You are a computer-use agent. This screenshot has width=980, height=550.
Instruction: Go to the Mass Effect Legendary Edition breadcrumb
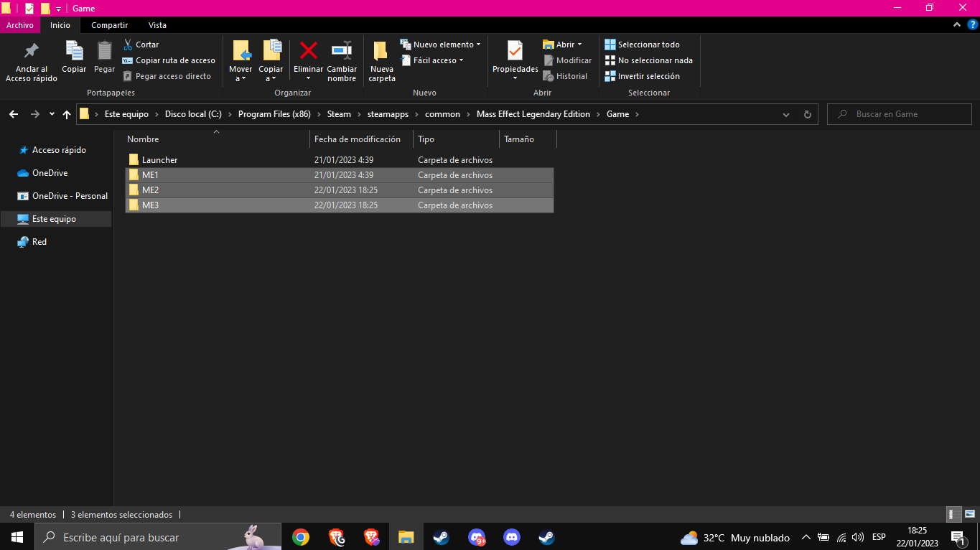click(x=533, y=114)
